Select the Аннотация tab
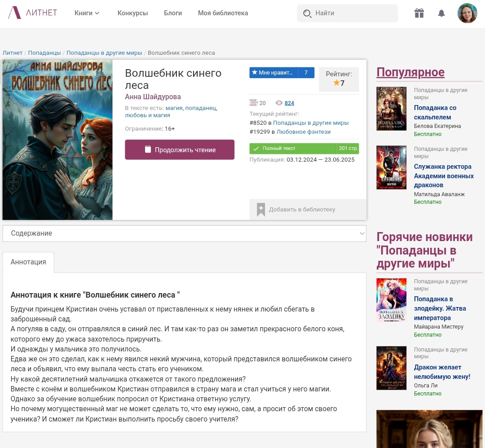Image resolution: width=485 pixels, height=448 pixels. click(28, 262)
